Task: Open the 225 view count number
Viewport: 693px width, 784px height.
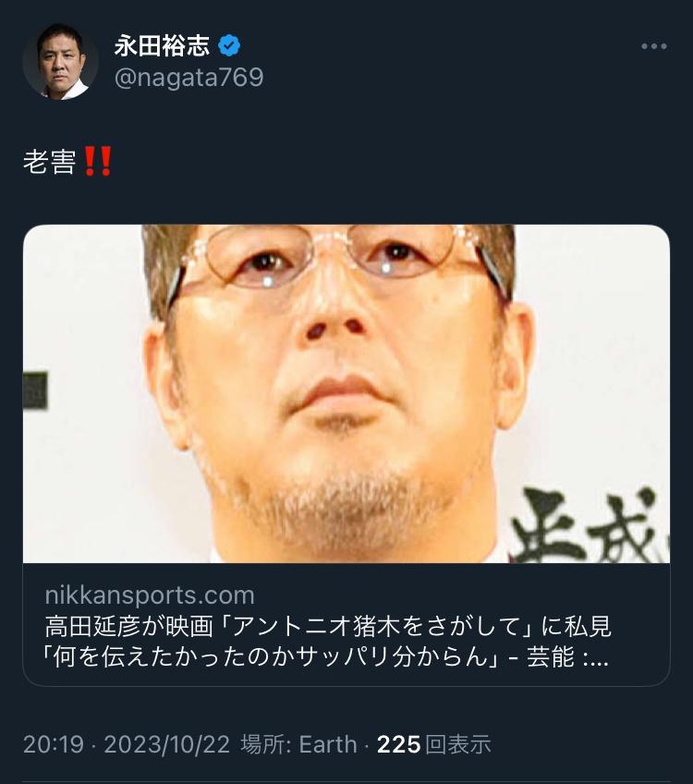Action: tap(399, 744)
